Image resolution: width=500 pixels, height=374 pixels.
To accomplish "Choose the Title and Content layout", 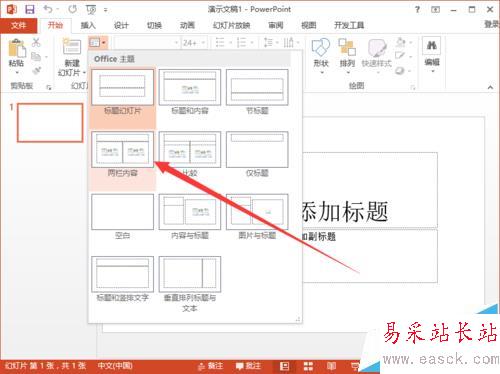I will coord(190,93).
